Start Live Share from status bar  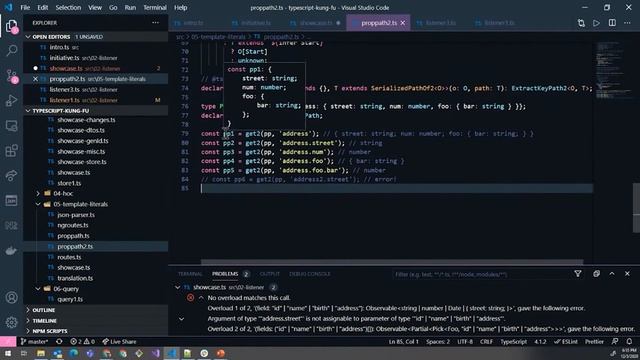119,342
